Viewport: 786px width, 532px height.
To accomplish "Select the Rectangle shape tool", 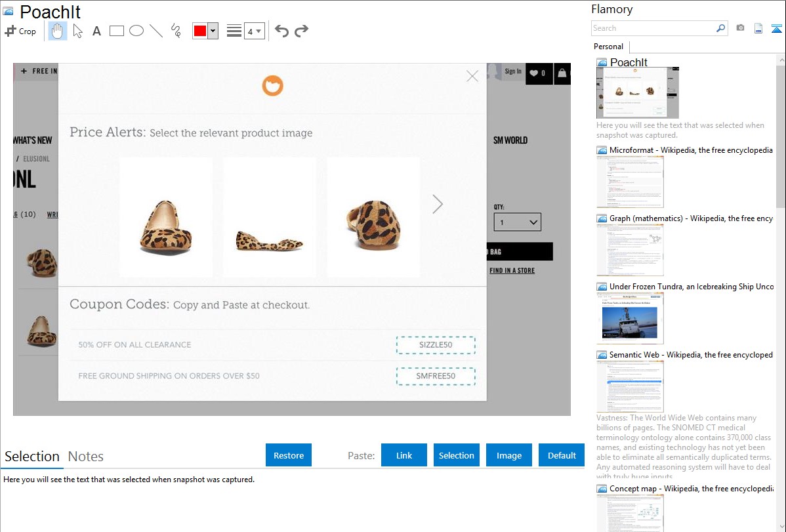I will (x=116, y=31).
